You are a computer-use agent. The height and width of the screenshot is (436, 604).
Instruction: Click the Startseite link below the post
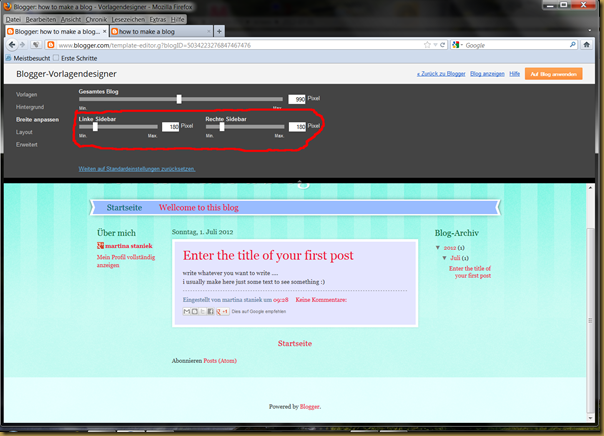coord(295,343)
